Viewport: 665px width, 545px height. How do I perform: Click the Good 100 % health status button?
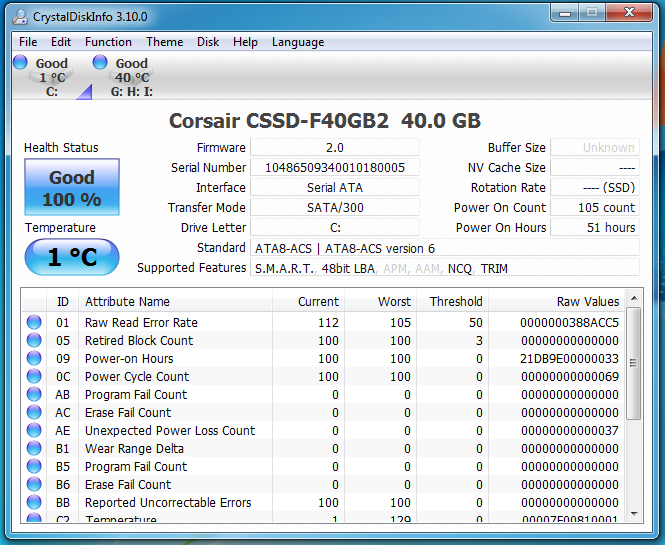pyautogui.click(x=72, y=187)
